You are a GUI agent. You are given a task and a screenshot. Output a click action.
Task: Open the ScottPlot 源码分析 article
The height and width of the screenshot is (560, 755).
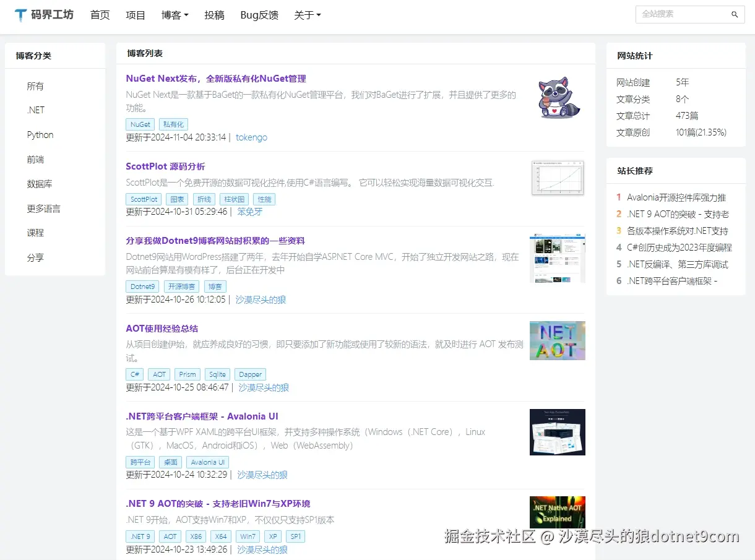pyautogui.click(x=165, y=166)
